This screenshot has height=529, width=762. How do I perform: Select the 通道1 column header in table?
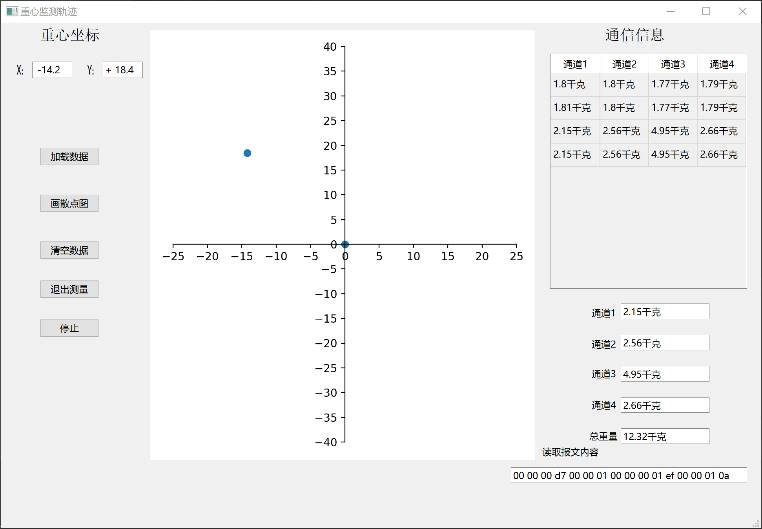[x=574, y=64]
